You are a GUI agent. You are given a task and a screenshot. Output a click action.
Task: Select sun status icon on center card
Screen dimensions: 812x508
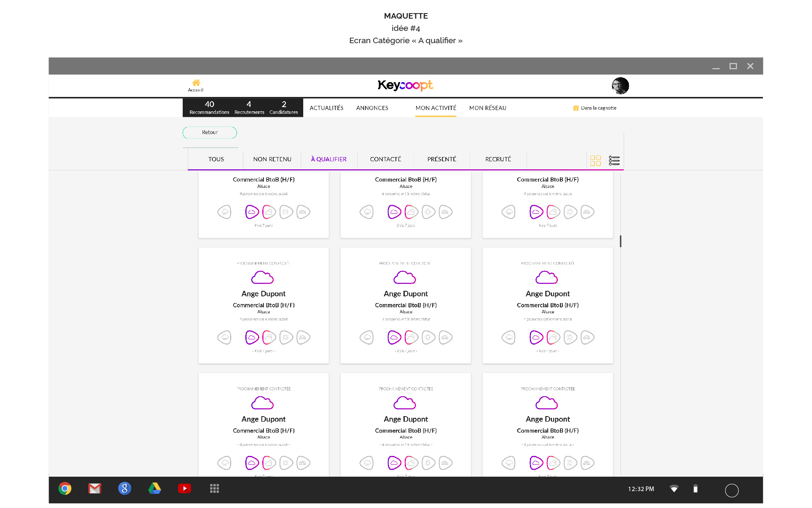(x=428, y=337)
